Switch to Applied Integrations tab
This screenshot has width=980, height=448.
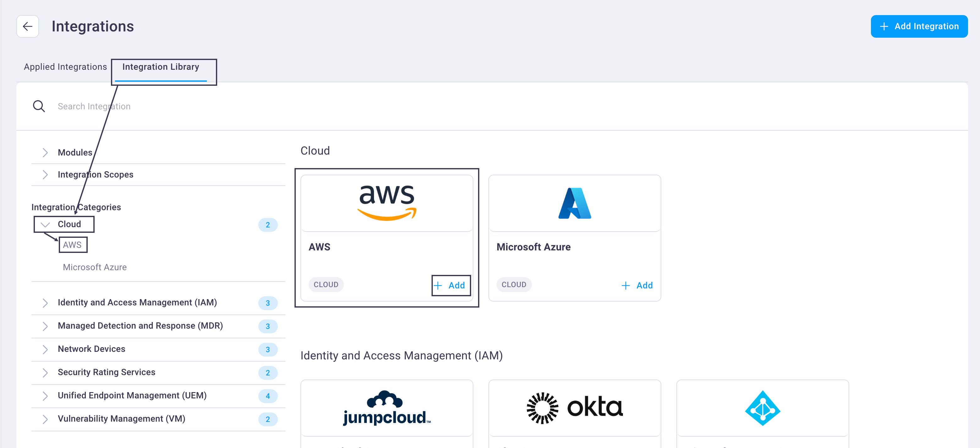pos(65,67)
